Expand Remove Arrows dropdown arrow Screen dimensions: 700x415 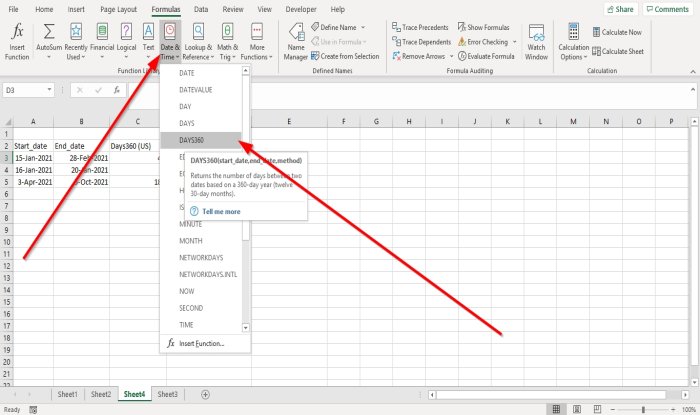(x=451, y=56)
